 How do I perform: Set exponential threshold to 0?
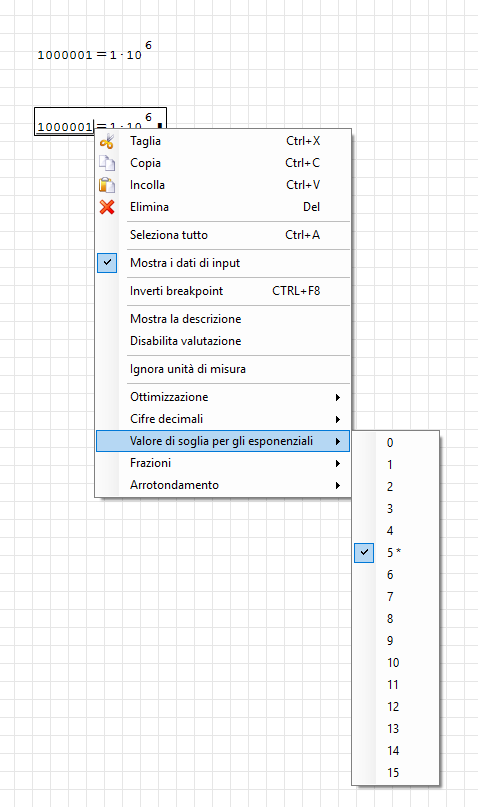point(396,443)
